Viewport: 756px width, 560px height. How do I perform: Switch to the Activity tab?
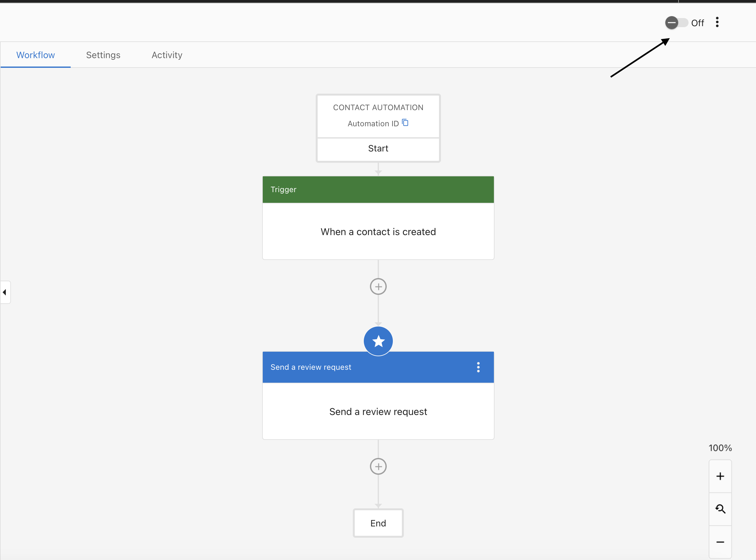pyautogui.click(x=167, y=55)
